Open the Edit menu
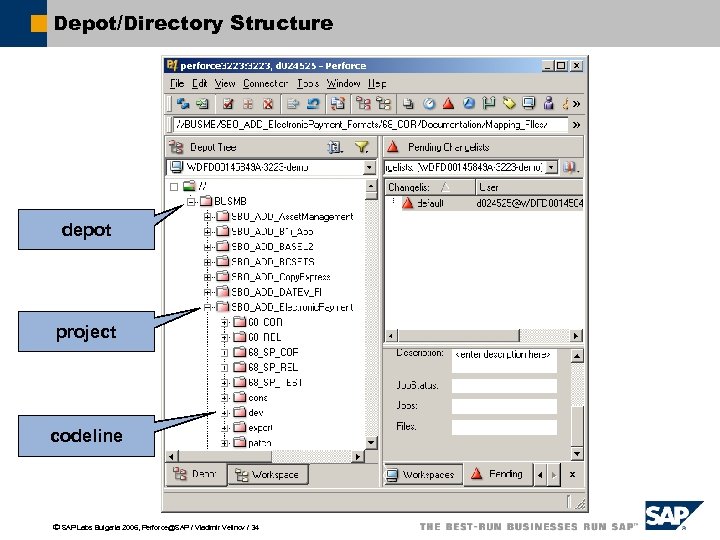720x540 pixels. pyautogui.click(x=199, y=84)
